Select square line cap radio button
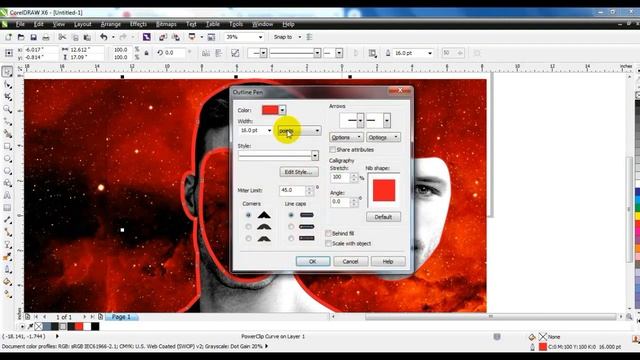Viewport: 640px width, 360px height. point(291,215)
